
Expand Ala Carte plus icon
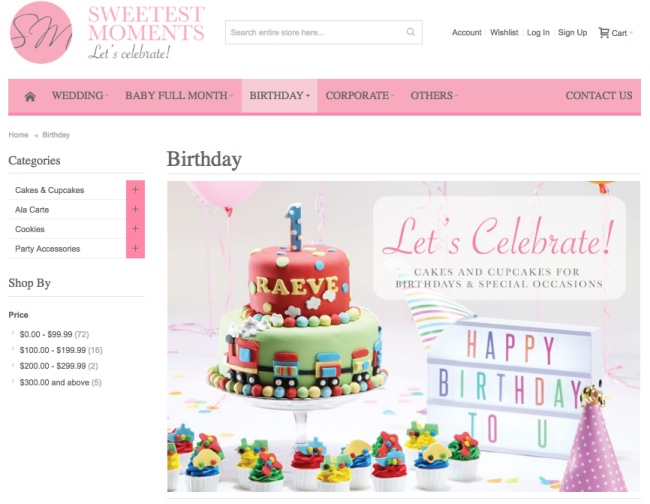(135, 209)
